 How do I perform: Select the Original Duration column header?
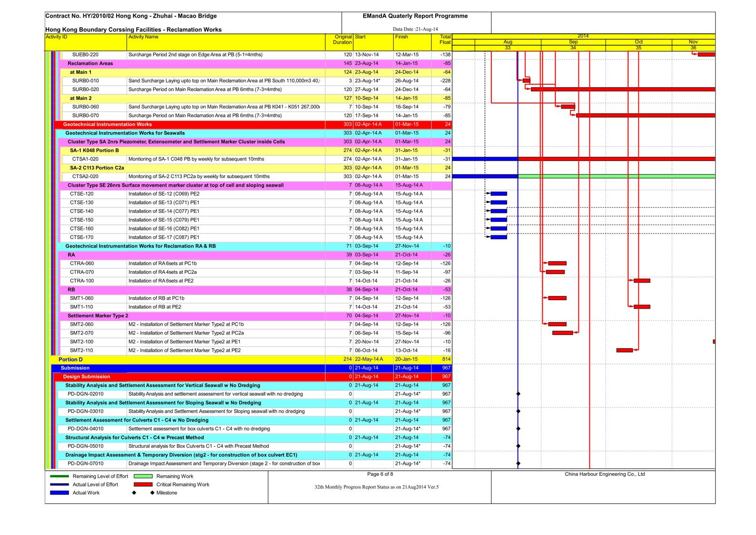(339, 42)
